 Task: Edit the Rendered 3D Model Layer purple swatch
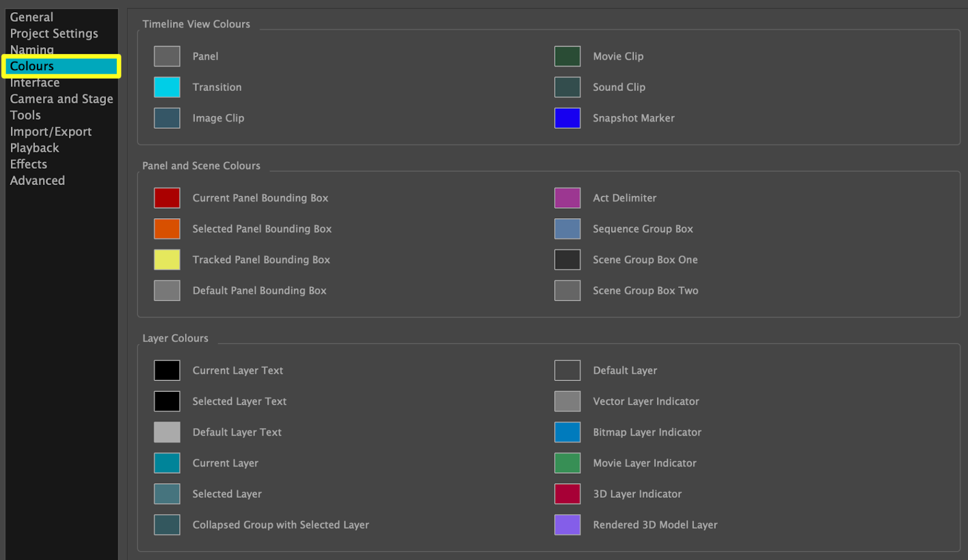567,524
